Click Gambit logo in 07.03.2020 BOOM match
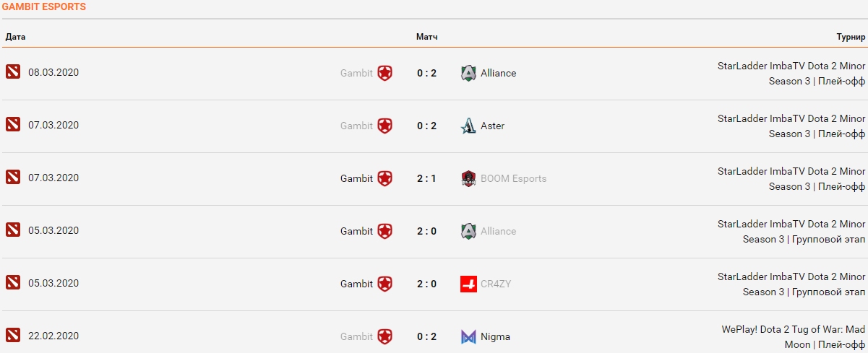The height and width of the screenshot is (353, 868). (385, 178)
